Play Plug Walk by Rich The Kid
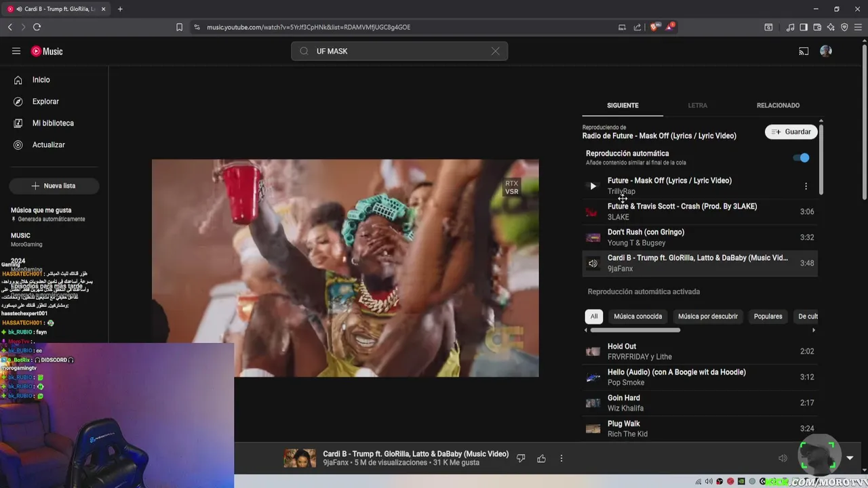The height and width of the screenshot is (488, 868). click(700, 428)
